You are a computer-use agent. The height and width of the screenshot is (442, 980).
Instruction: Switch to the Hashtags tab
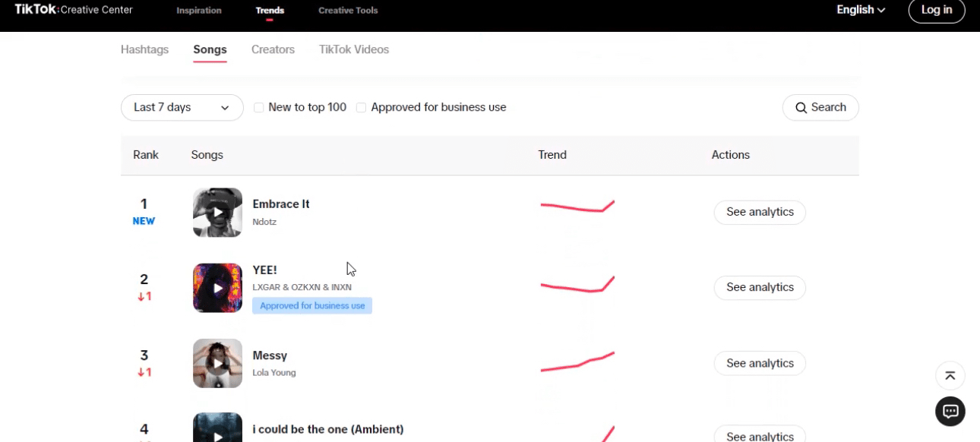tap(144, 49)
